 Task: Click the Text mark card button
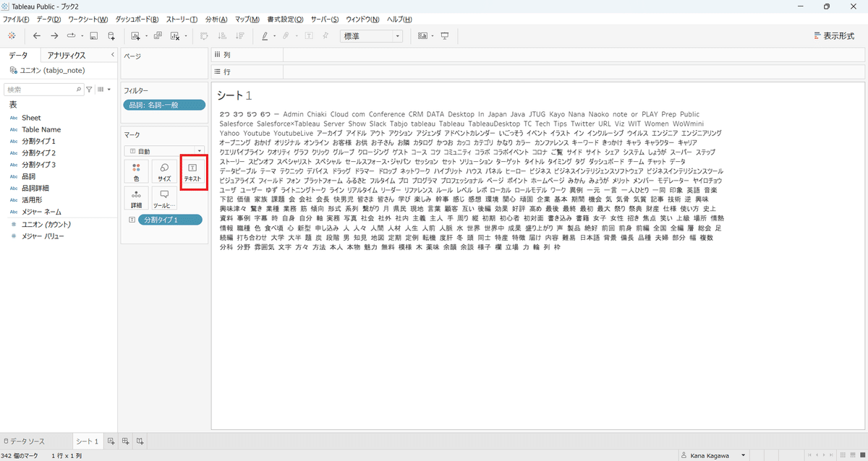point(192,173)
